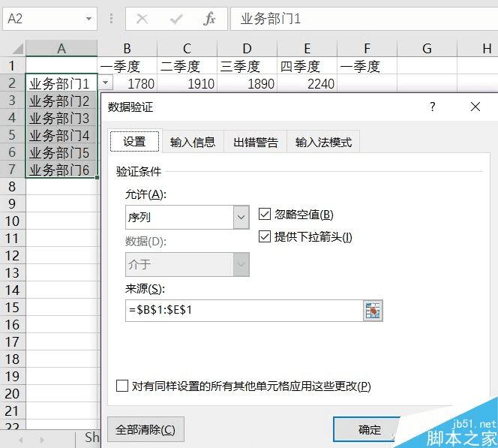
Task: Switch to the 输入法模式 tab
Action: point(323,142)
